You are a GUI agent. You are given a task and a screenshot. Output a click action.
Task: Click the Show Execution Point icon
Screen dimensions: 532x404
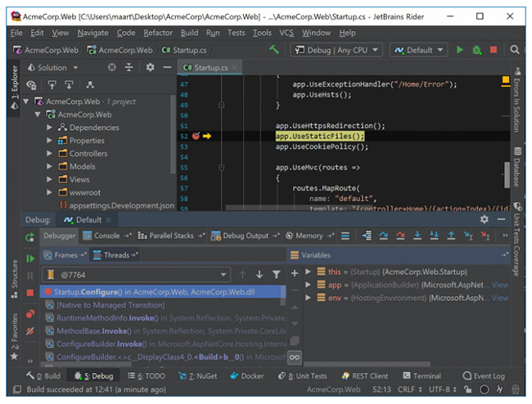367,236
